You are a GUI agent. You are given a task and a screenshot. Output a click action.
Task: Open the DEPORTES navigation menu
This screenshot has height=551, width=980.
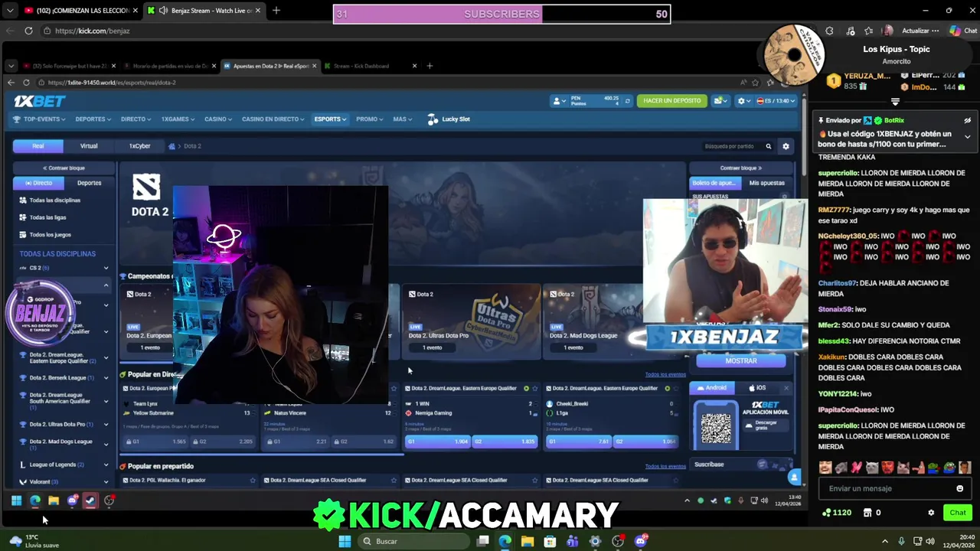click(93, 119)
